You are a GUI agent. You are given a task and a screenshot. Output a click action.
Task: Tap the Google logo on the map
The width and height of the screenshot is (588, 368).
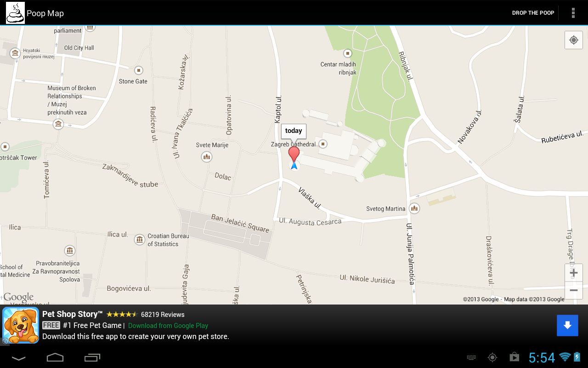click(18, 297)
